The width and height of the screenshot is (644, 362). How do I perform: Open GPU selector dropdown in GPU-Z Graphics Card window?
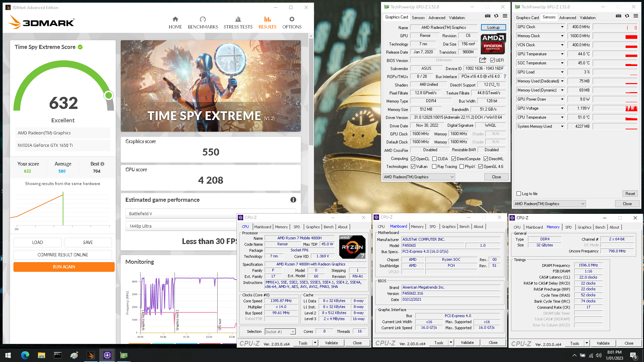pos(419,177)
